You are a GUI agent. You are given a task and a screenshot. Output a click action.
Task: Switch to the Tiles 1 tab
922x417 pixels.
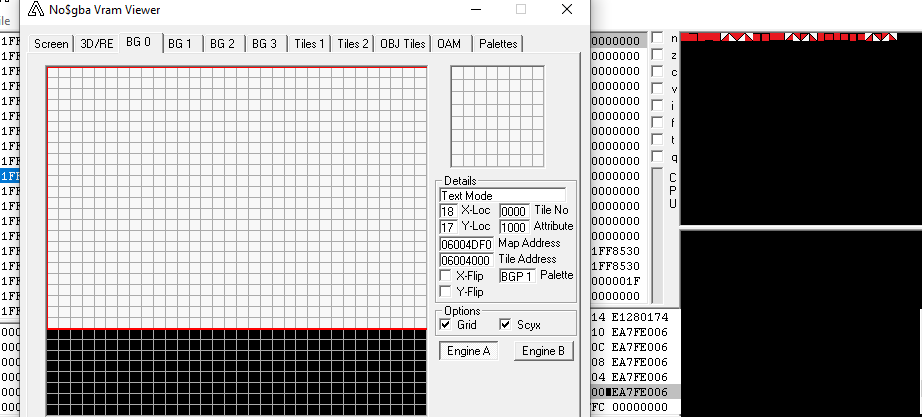pos(309,44)
